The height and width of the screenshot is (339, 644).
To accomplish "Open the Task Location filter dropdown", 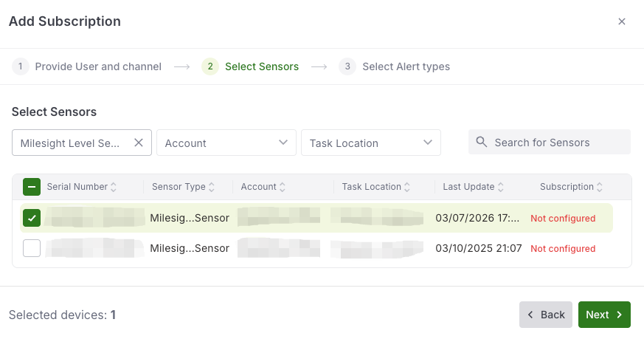I will click(371, 143).
